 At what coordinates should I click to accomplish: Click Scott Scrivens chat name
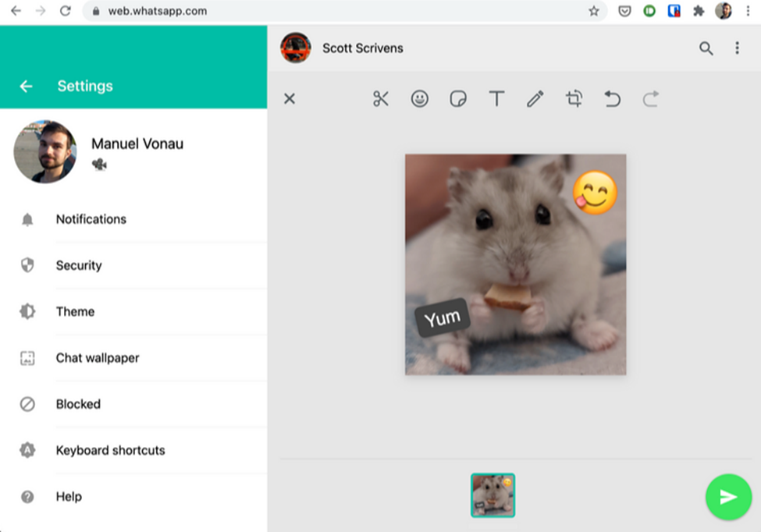coord(362,48)
